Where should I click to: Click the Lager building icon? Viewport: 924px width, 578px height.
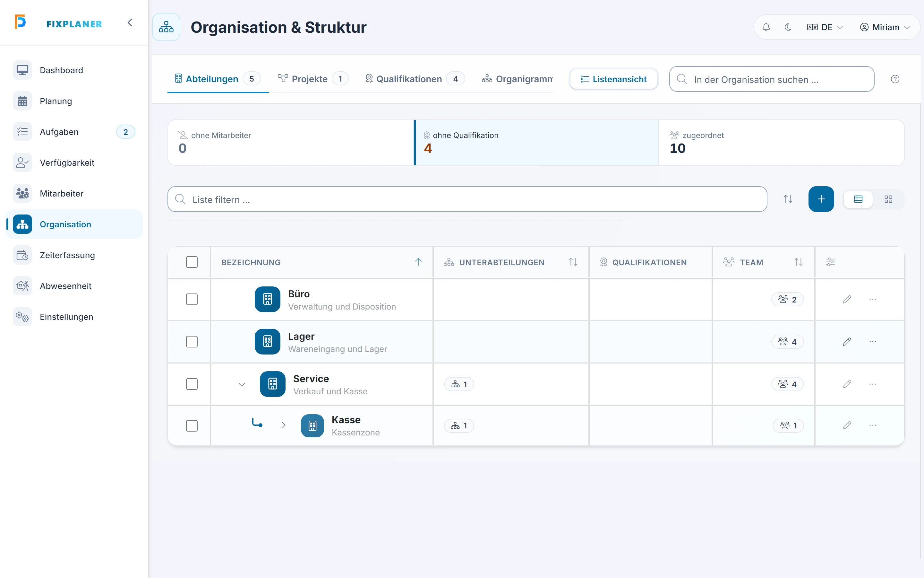(267, 342)
